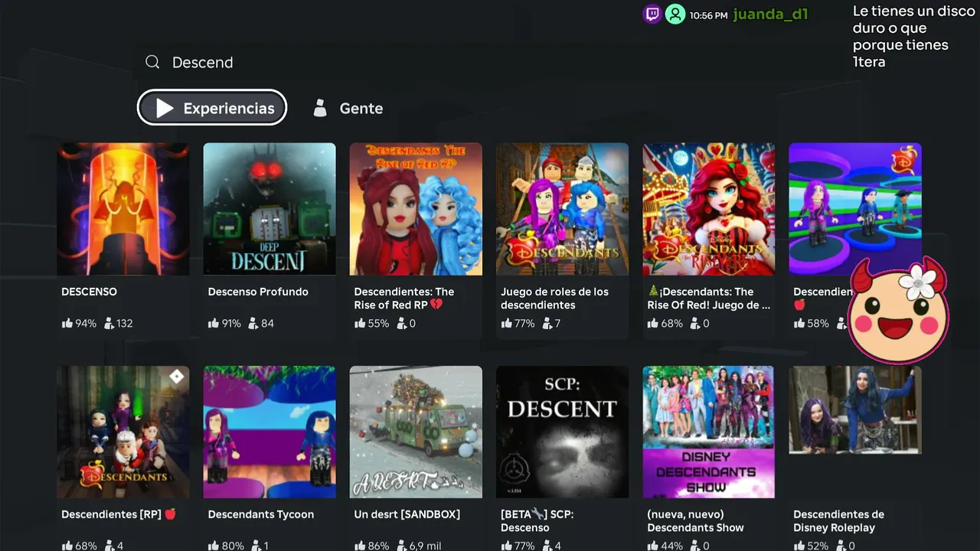Open the Descendants Tycoon thumbnail
The height and width of the screenshot is (551, 980).
pos(269,432)
